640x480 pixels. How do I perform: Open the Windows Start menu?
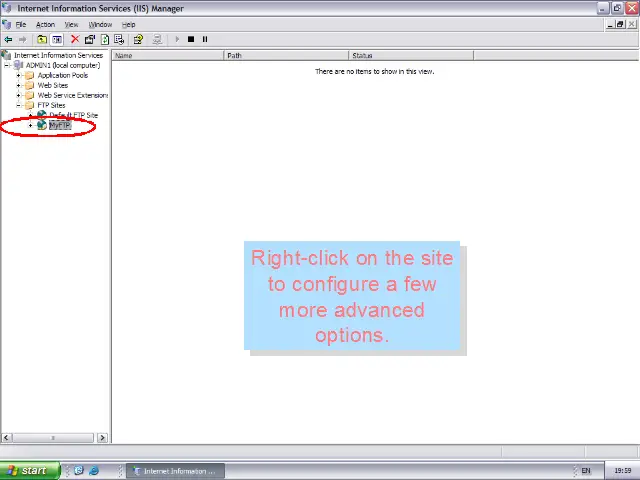click(x=30, y=471)
